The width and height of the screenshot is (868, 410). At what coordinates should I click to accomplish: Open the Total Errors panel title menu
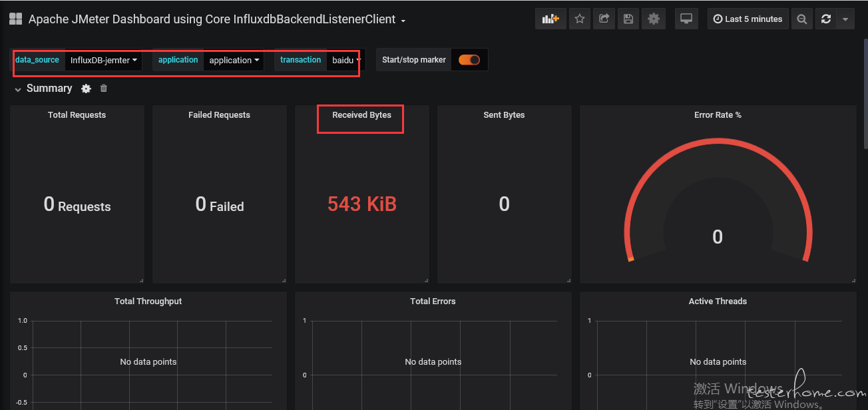pos(433,302)
